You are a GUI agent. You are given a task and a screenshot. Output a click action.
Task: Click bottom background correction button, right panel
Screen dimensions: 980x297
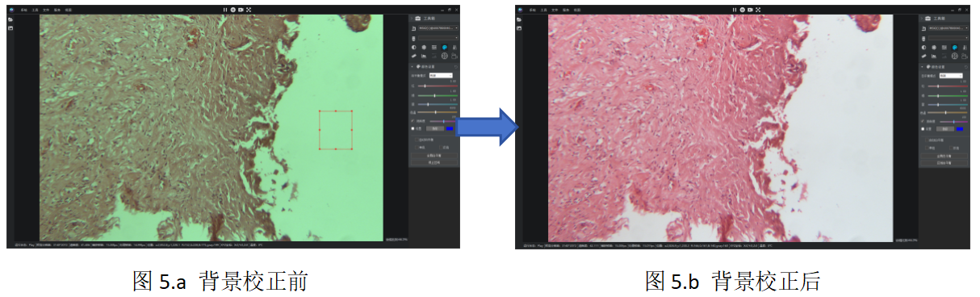tap(944, 163)
